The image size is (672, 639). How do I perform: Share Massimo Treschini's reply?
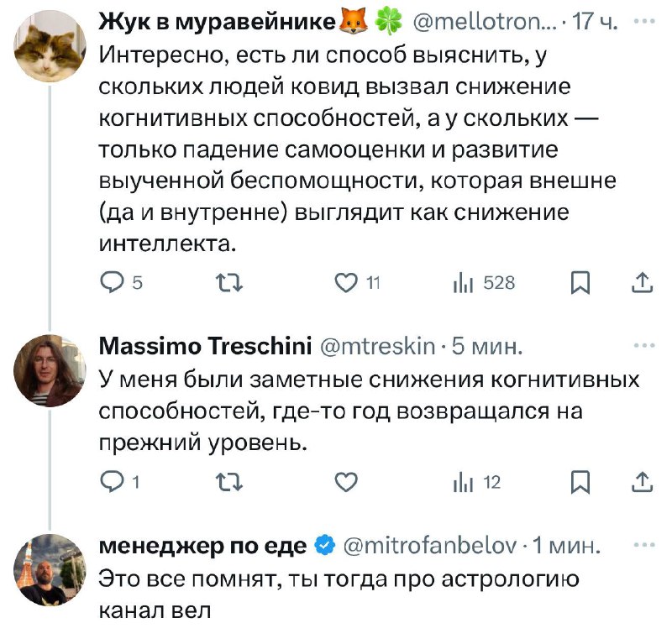click(642, 482)
